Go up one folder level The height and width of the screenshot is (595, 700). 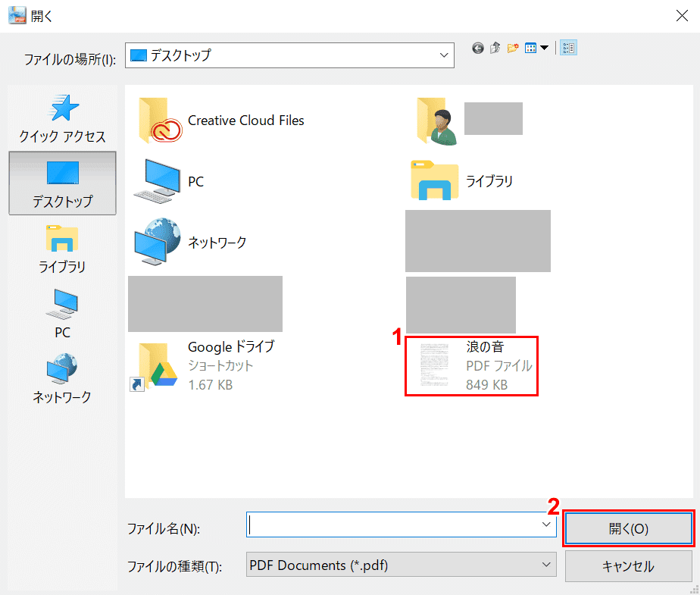point(495,48)
